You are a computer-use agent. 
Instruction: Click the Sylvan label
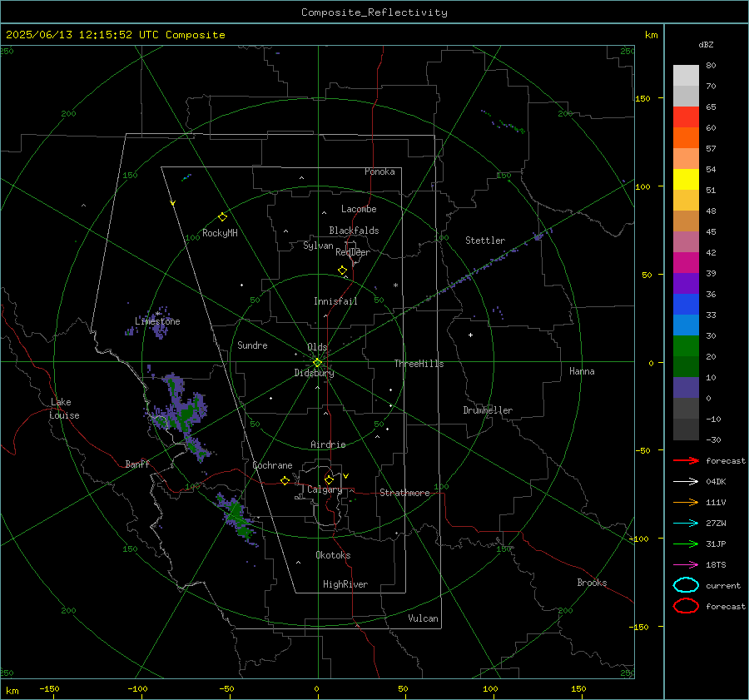[318, 246]
